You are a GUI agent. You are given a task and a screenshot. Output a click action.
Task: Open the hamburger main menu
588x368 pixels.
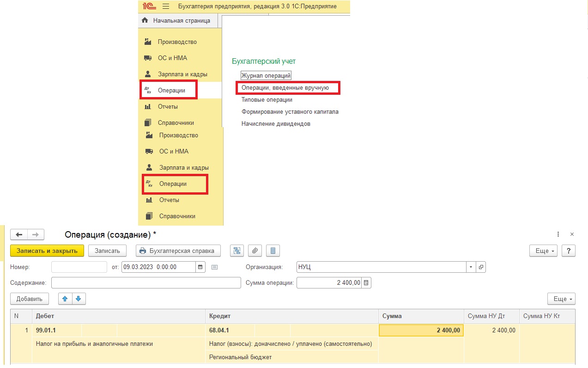(x=166, y=6)
